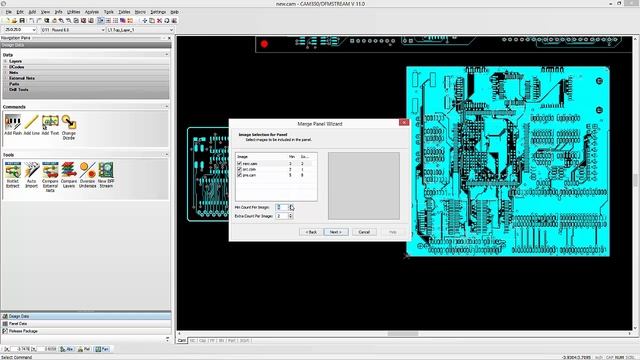The width and height of the screenshot is (640, 360).
Task: Click the circular redraw toolbar icon
Action: (167, 20)
